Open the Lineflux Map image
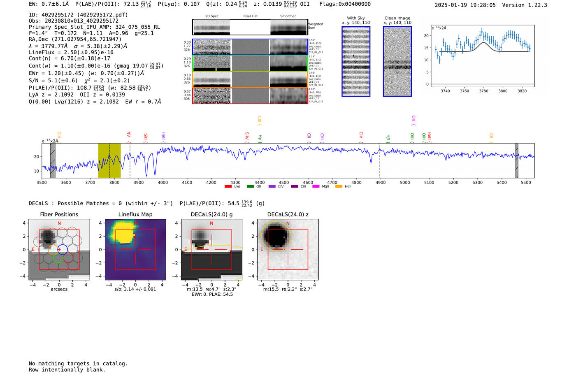Screen dimensions: 576x392 [135, 250]
